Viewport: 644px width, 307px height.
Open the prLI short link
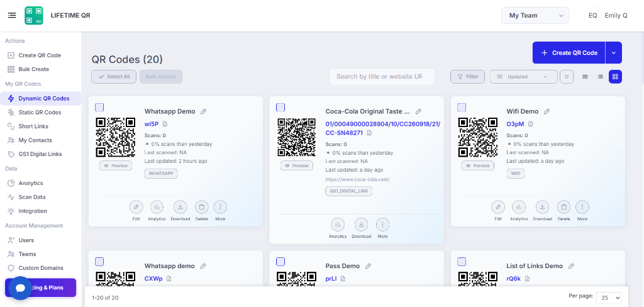pos(331,279)
